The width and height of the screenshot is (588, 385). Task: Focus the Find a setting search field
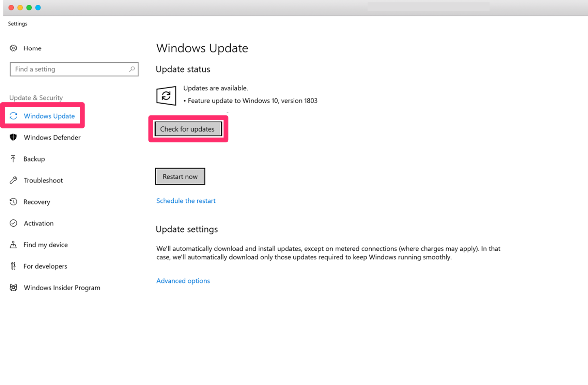coord(74,69)
